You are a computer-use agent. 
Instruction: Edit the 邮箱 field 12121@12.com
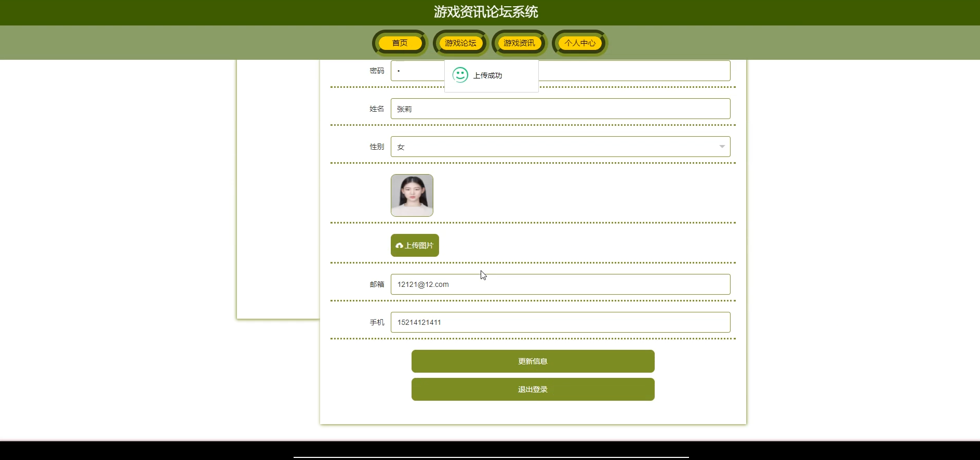[560, 284]
